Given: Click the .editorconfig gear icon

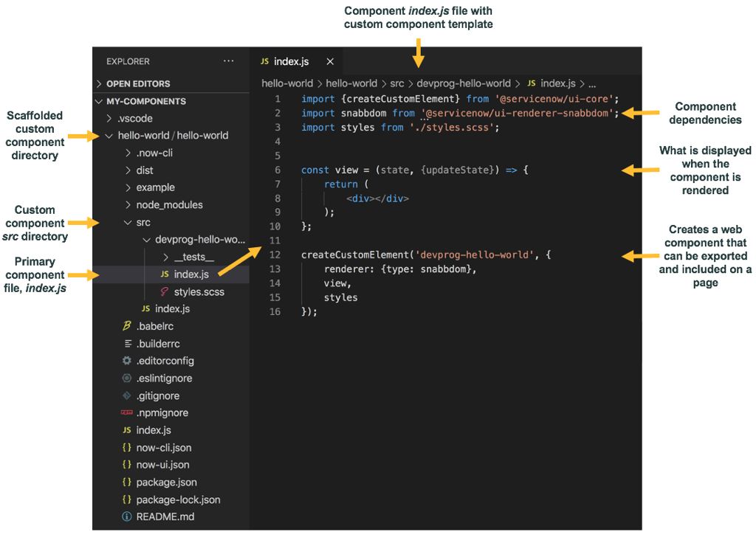Looking at the screenshot, I should [127, 361].
